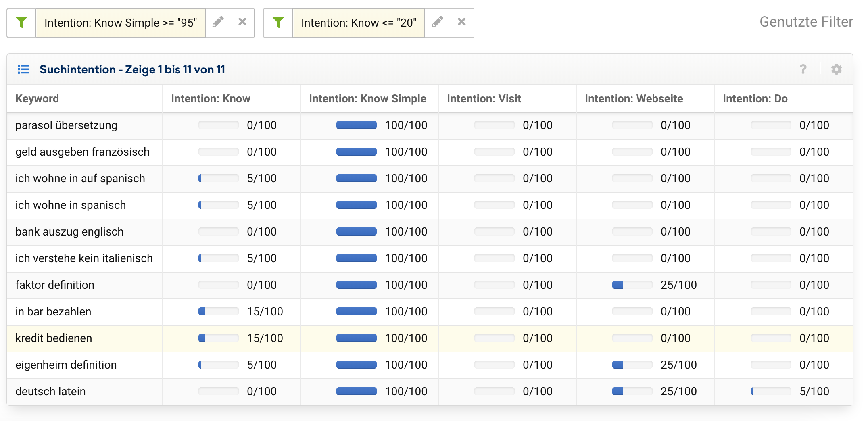
Task: Click Webseite progress bar for 'faktor definition'
Action: [632, 285]
